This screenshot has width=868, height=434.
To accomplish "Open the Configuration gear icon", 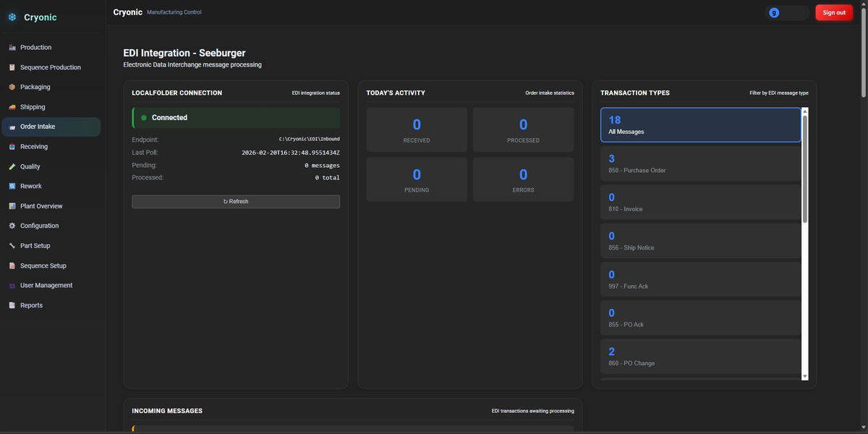I will [12, 225].
